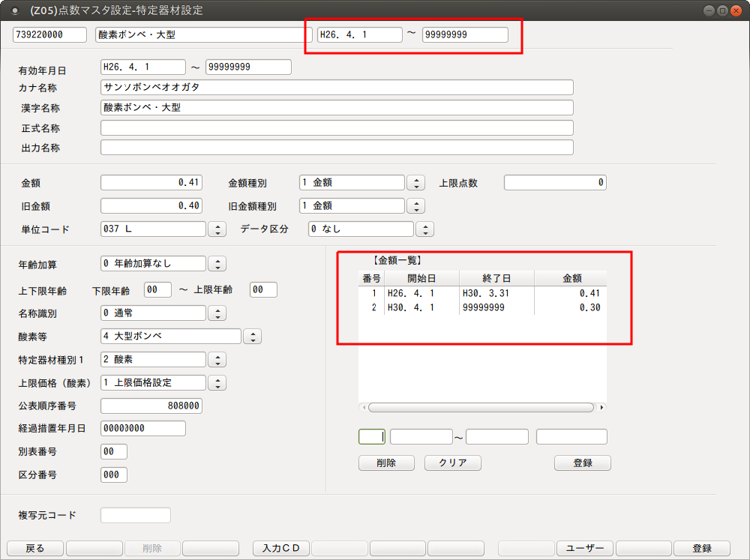Viewport: 750px width, 560px height.
Task: Open the 酸素等 dropdown arrow
Action: (253, 337)
